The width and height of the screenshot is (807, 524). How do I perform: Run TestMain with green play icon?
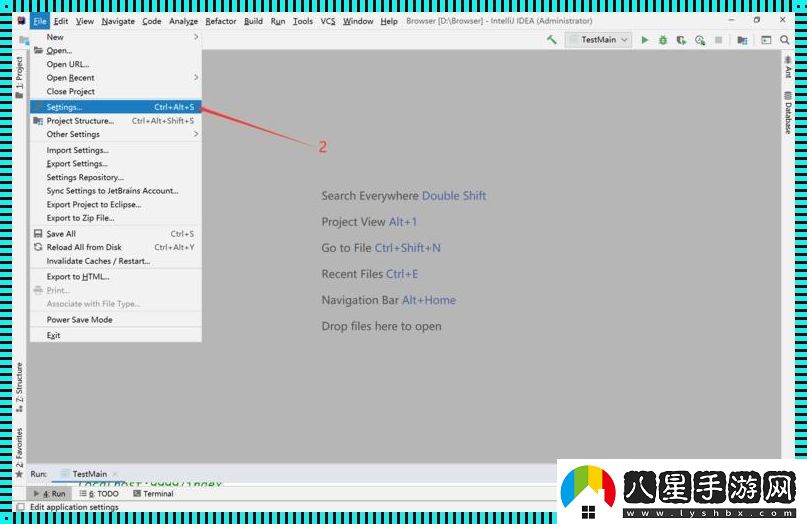(x=644, y=40)
